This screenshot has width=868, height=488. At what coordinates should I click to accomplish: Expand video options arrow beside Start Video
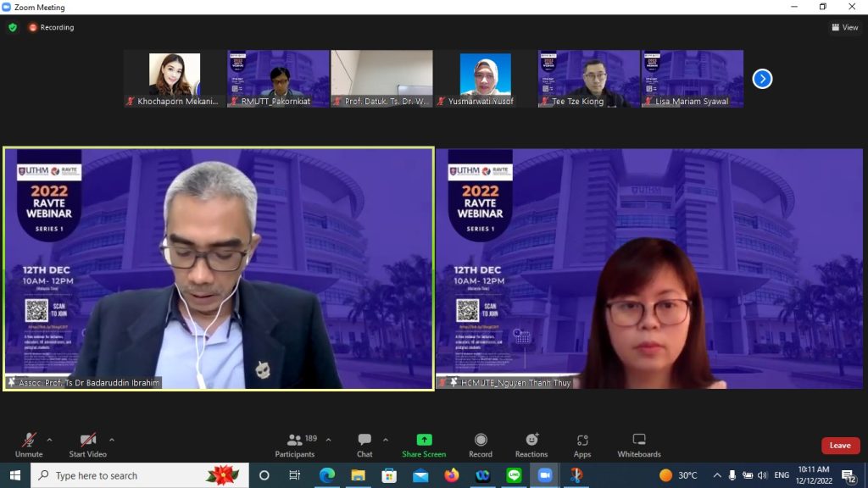pos(112,440)
